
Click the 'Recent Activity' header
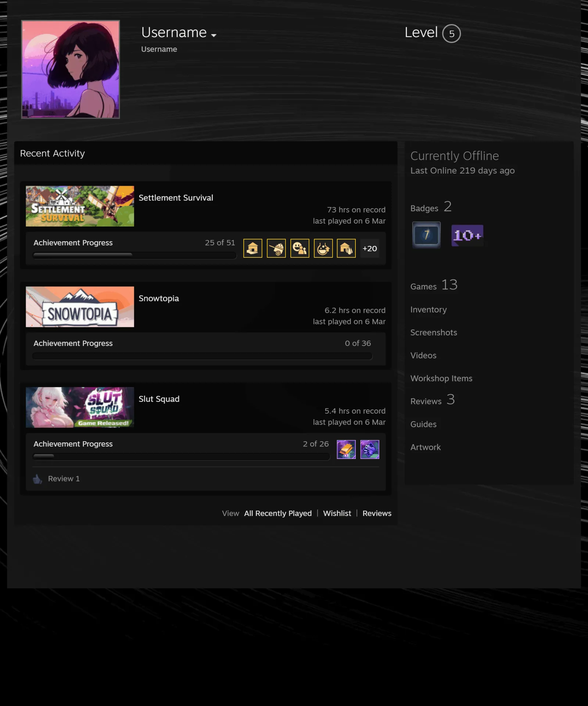tap(52, 153)
